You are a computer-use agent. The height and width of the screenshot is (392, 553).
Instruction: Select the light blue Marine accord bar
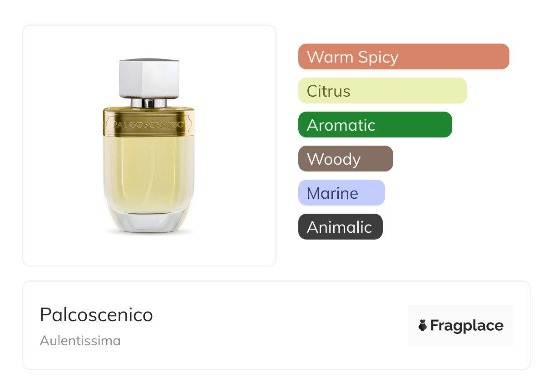click(x=341, y=193)
